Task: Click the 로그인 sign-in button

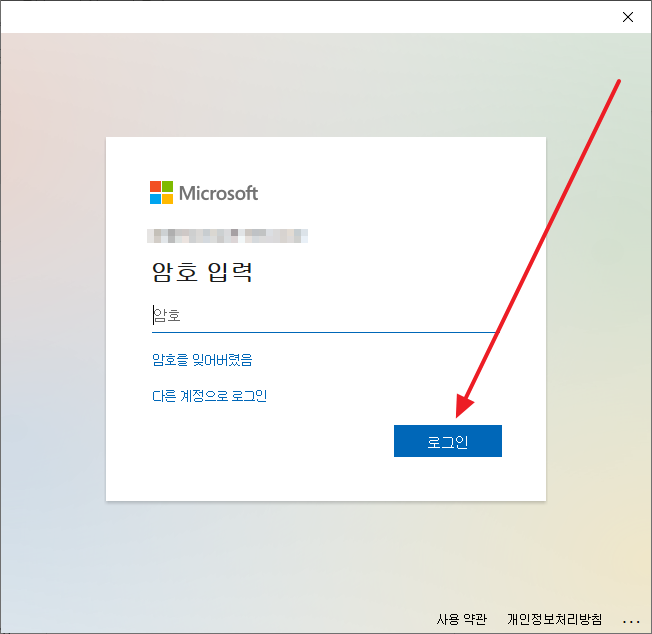Action: tap(447, 441)
